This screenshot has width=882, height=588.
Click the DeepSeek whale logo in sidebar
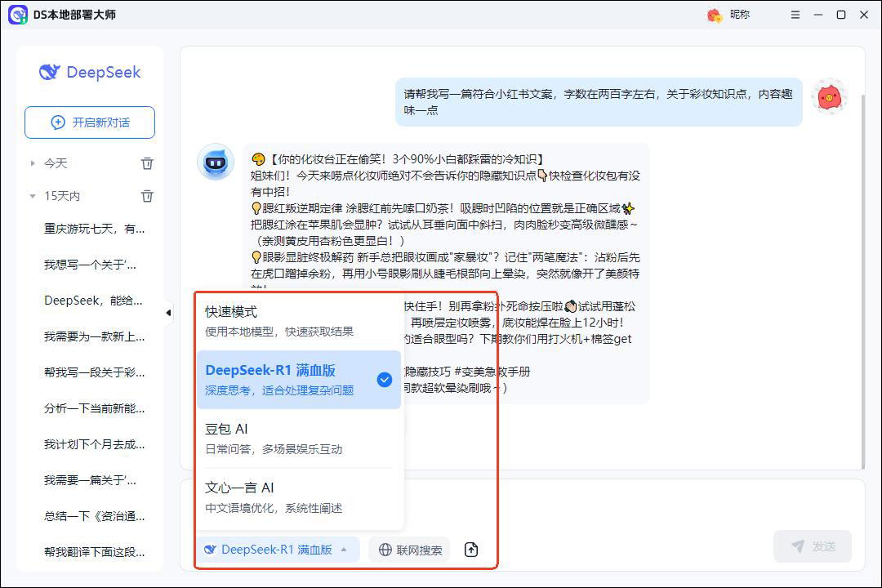[50, 72]
